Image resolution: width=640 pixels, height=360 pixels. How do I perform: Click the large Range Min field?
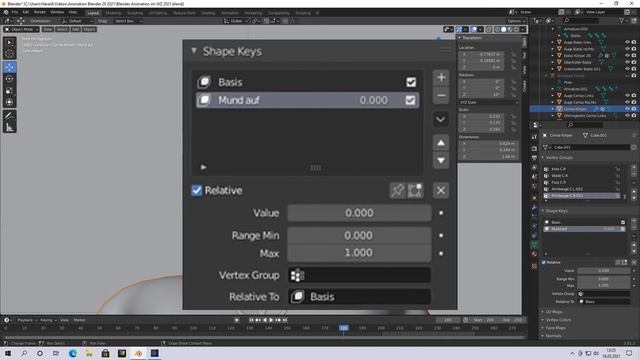(359, 236)
